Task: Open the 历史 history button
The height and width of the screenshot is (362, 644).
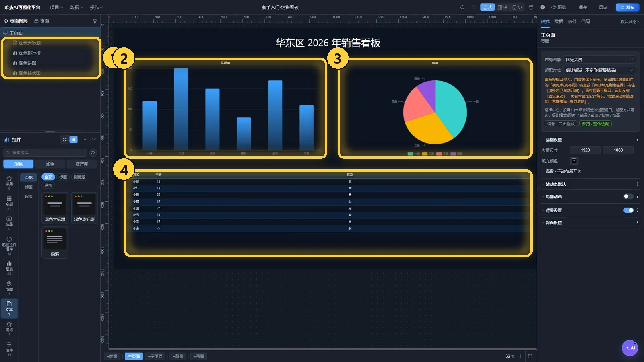Action: point(603,7)
